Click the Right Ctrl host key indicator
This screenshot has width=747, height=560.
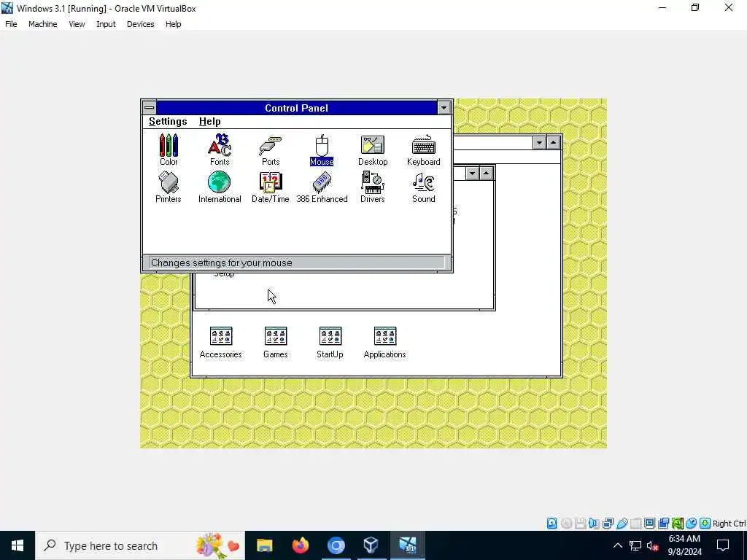point(729,524)
